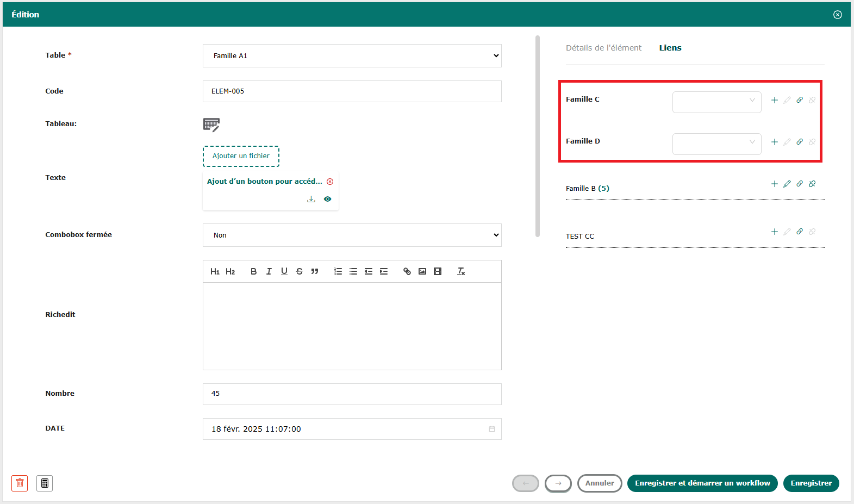This screenshot has width=854, height=504.
Task: Download the attached file
Action: 311,199
